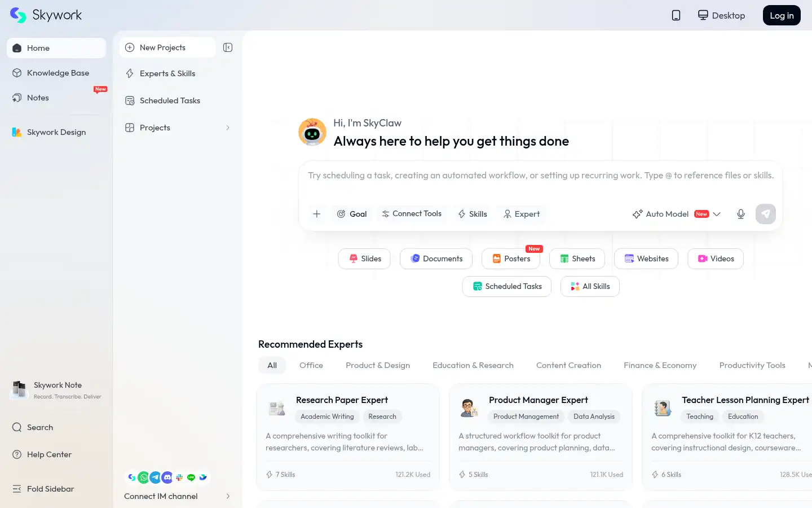The width and height of the screenshot is (812, 508).
Task: Click the Product Management tag
Action: 526,417
